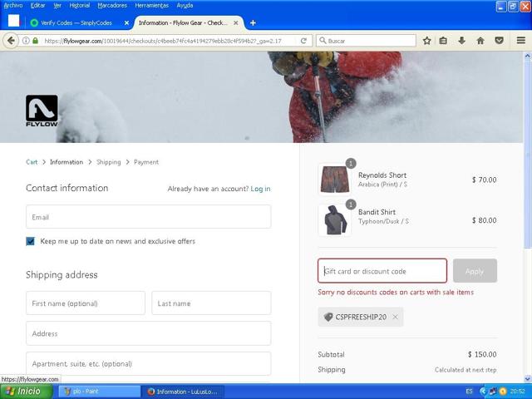Click the taskbar clock showing 20:52
This screenshot has height=399, width=532.
pyautogui.click(x=518, y=392)
